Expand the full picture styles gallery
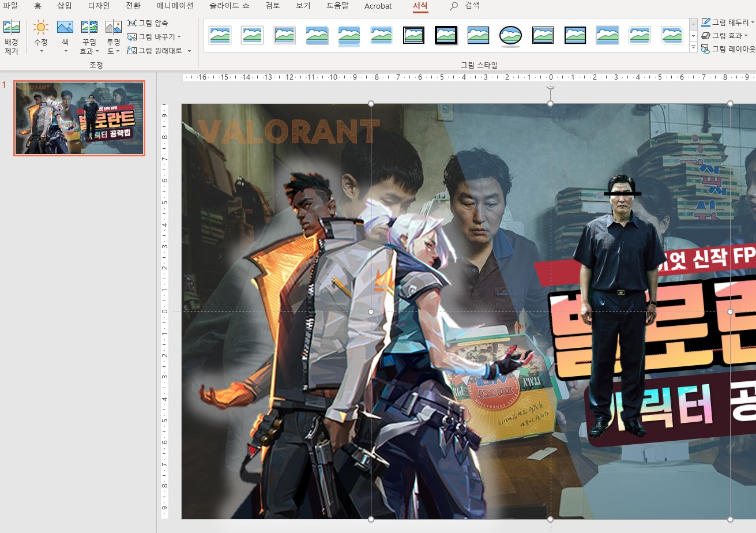This screenshot has width=756, height=533. [693, 47]
